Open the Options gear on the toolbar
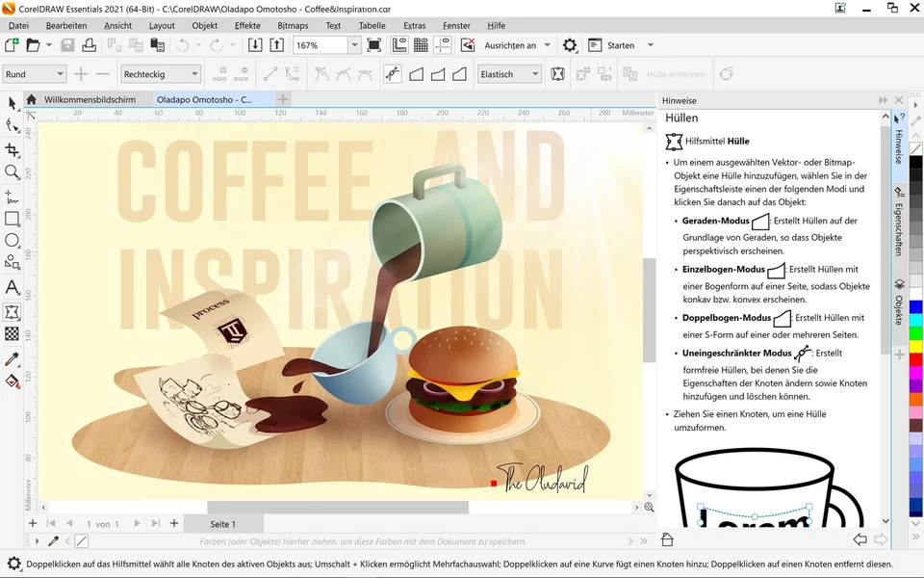924x578 pixels. [569, 44]
